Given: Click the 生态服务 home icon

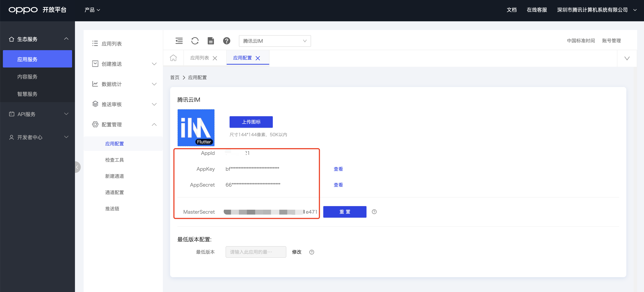Looking at the screenshot, I should 12,39.
